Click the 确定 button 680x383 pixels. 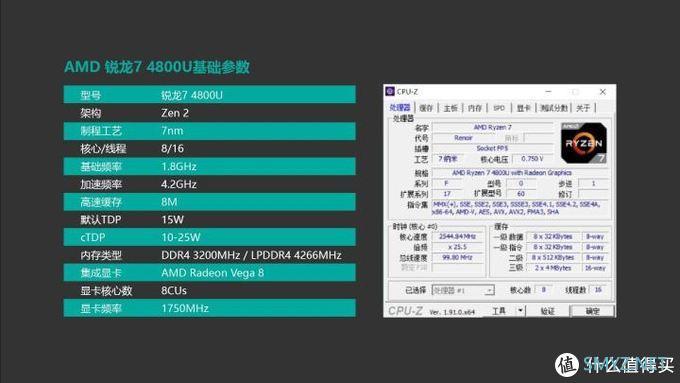592,311
